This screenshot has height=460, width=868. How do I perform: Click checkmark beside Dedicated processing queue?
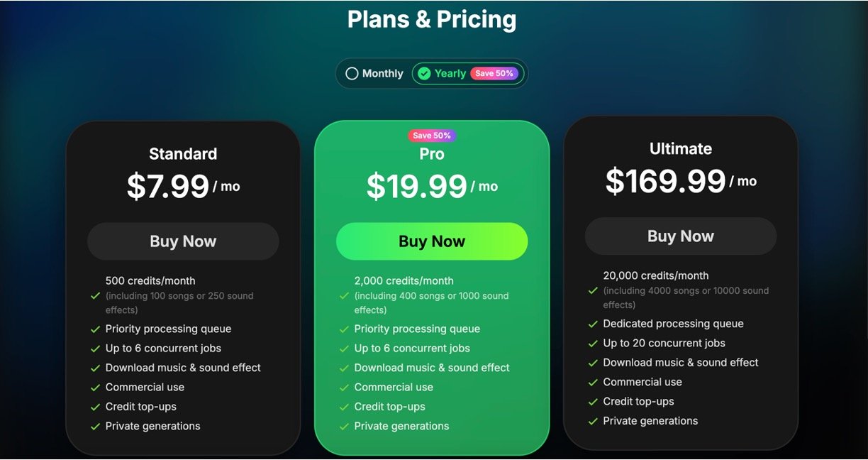[x=593, y=324]
